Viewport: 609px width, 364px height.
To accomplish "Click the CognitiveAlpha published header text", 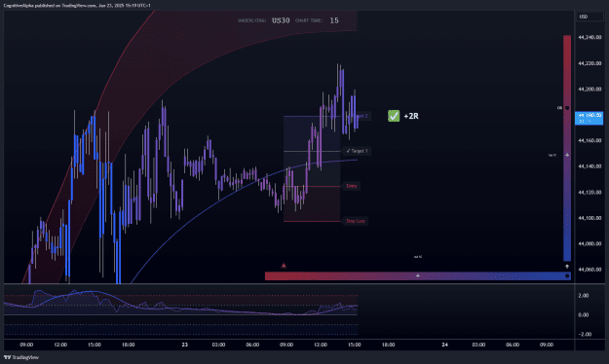I will [x=77, y=6].
